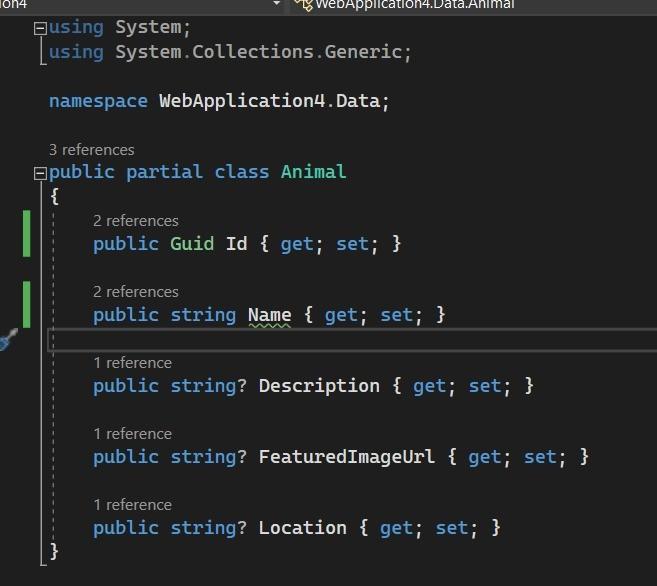Click the class icon beside WebApplication4.Data.Animal

point(304,5)
